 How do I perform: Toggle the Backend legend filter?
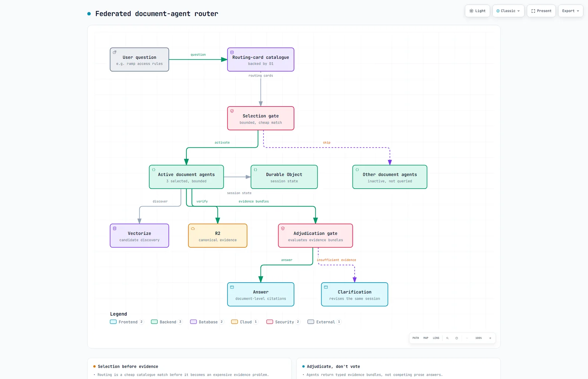(167, 322)
